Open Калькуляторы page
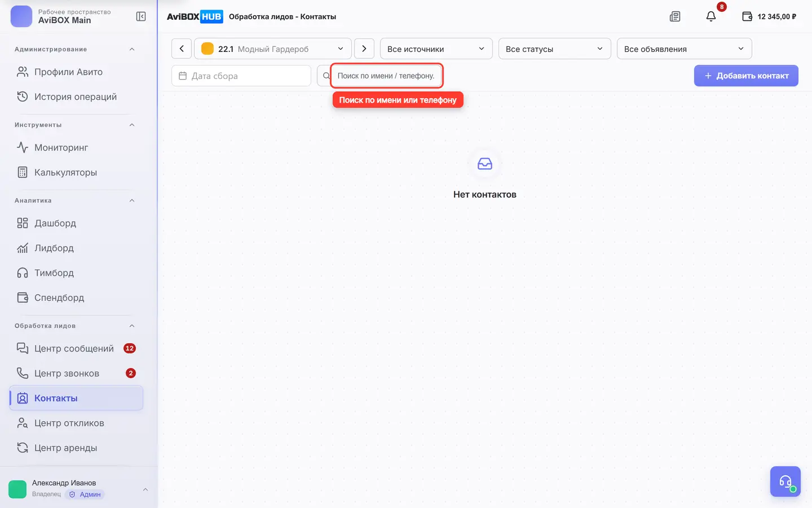 (76, 172)
